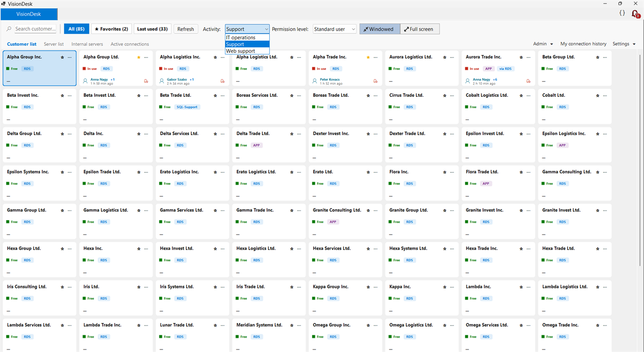Click the Refresh button
This screenshot has width=644, height=352.
[186, 29]
